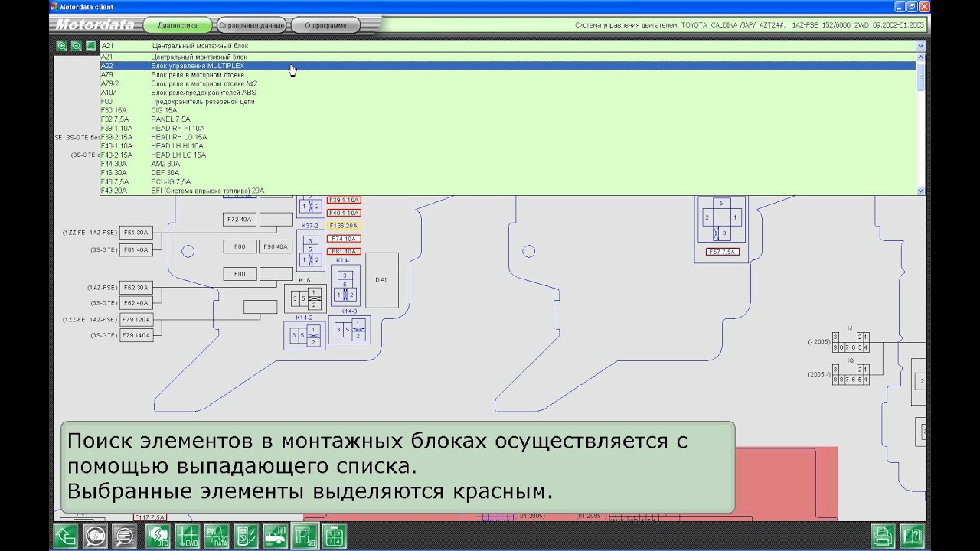Select F32 7,5A PANEL entry

tap(508, 119)
